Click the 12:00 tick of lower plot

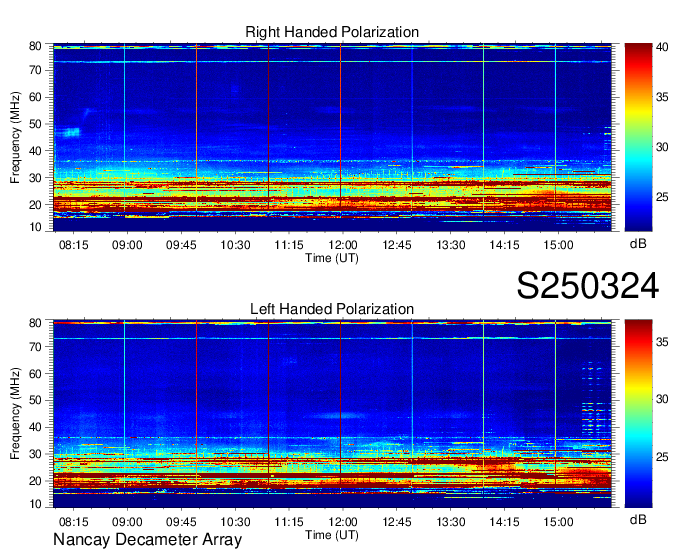(x=343, y=522)
